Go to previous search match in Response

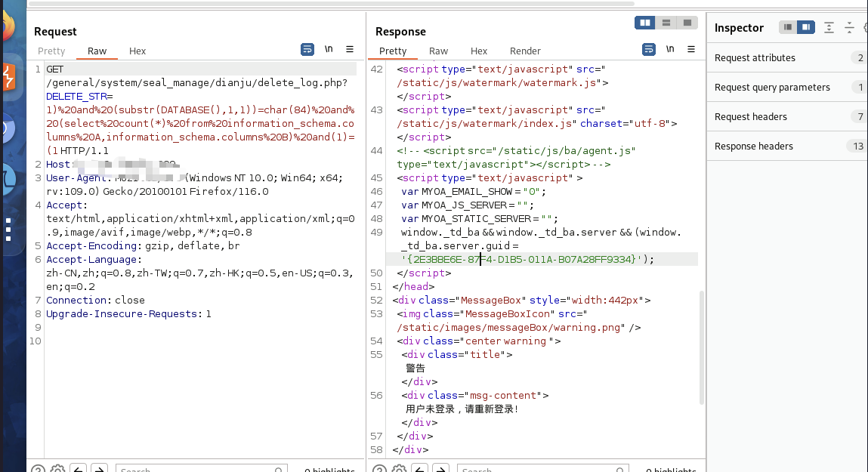(419, 469)
